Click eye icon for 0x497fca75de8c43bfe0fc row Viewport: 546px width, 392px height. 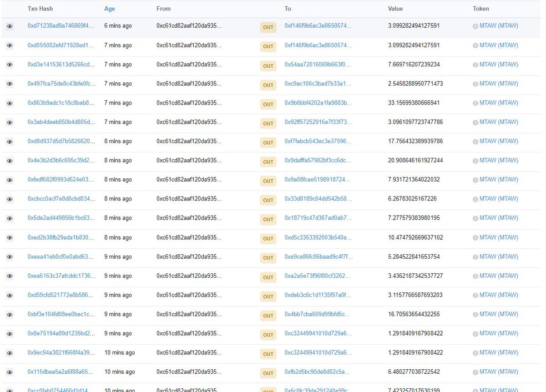(x=10, y=84)
